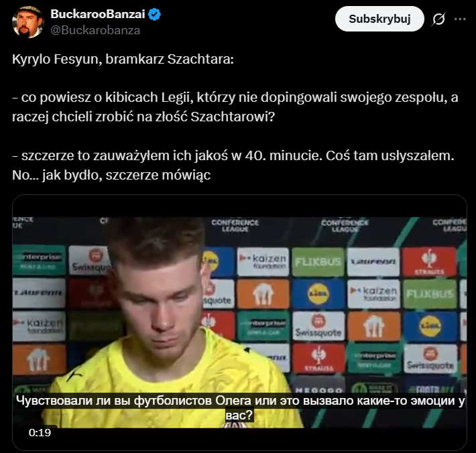Play the embedded interview video

pyautogui.click(x=239, y=322)
